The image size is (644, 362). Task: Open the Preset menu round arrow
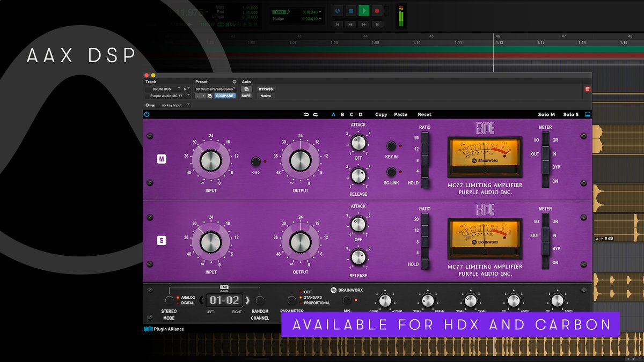pos(234,82)
